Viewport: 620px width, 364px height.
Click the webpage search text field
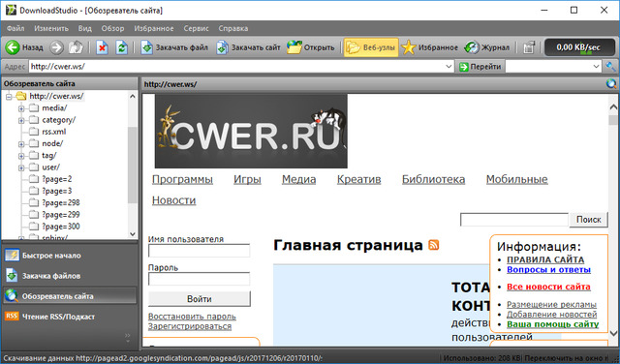(x=514, y=220)
